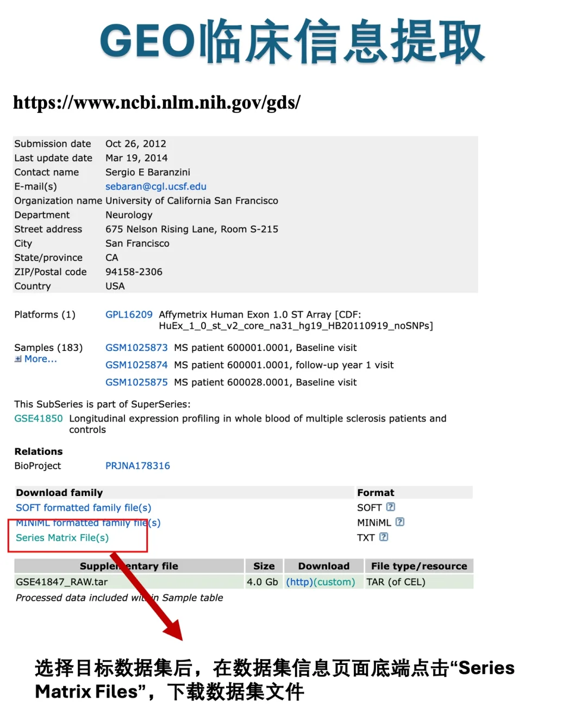The width and height of the screenshot is (587, 728).
Task: Click the Platforms (1) label
Action: point(45,315)
